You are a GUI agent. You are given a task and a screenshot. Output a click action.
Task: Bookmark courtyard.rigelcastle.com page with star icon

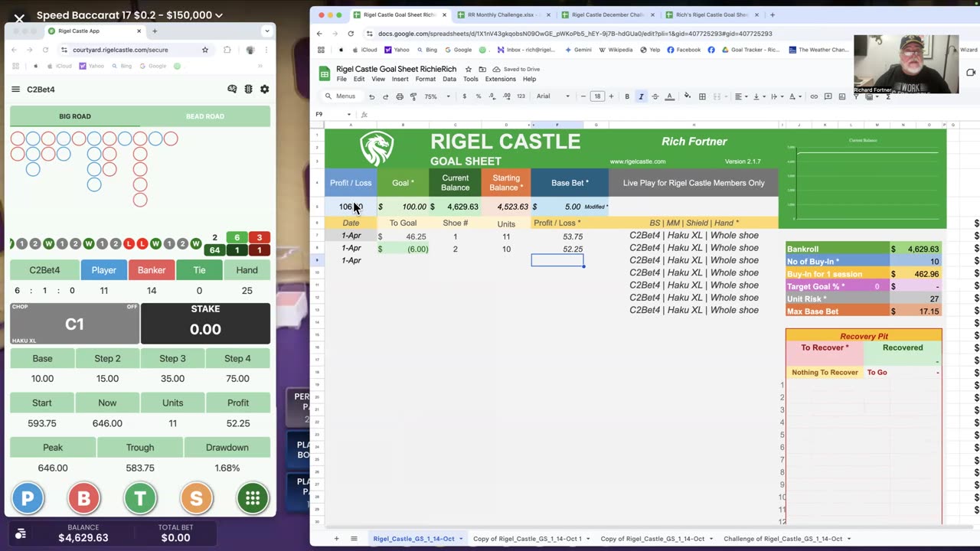(205, 50)
